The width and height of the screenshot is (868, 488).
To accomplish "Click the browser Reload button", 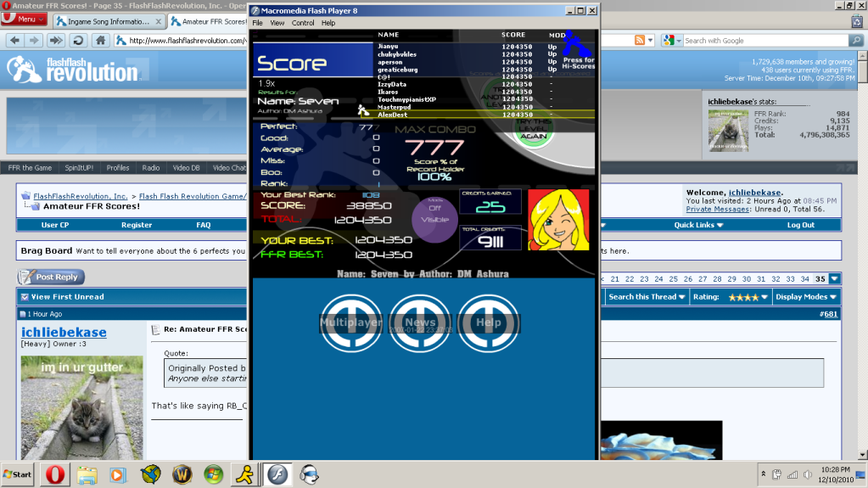I will pyautogui.click(x=78, y=40).
